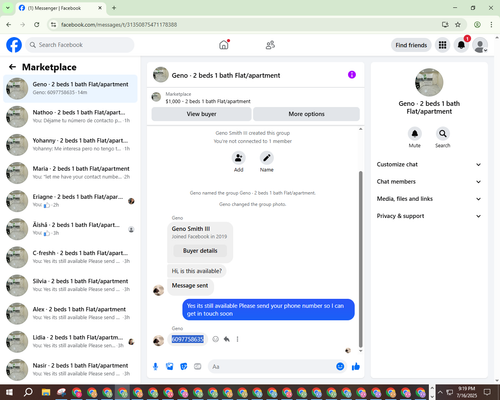Click the chat scrollbar thumb
The width and height of the screenshot is (500, 400).
[360, 259]
